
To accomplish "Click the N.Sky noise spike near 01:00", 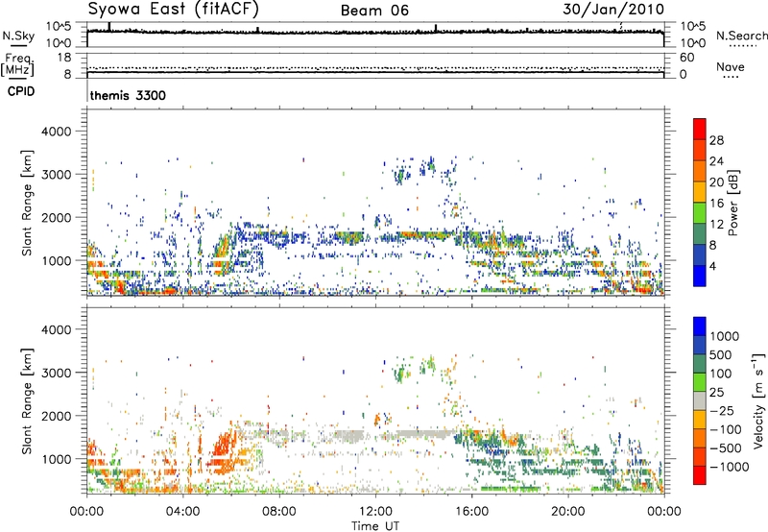I will click(x=109, y=27).
